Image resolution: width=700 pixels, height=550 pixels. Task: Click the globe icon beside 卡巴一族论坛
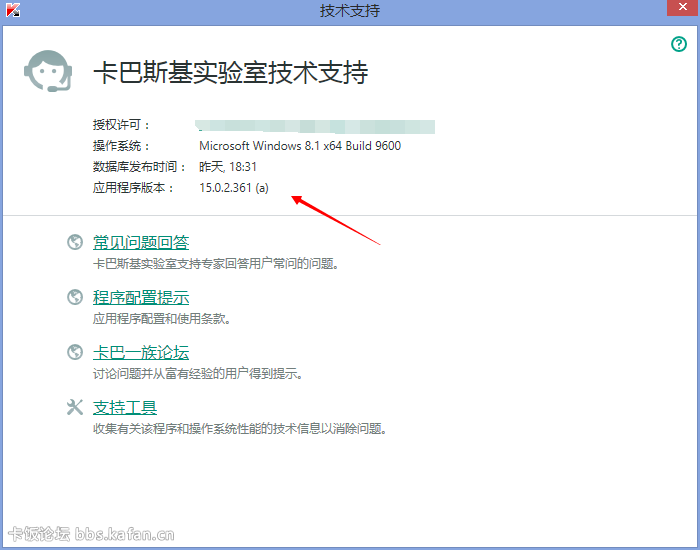[75, 352]
